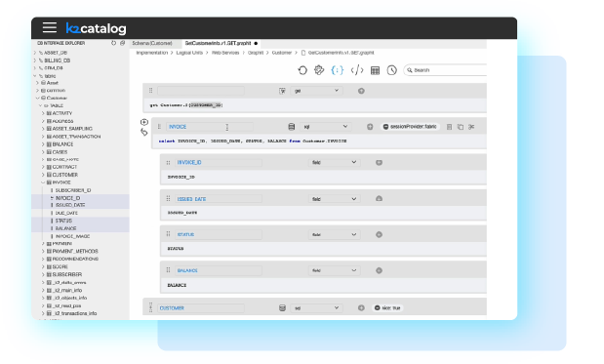Click the copy icon in INVOICE row
This screenshot has width=604, height=364.
click(461, 127)
